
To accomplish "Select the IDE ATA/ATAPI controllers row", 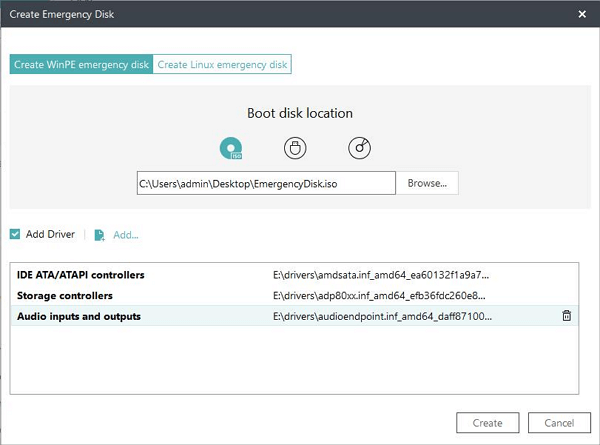I will pos(294,275).
